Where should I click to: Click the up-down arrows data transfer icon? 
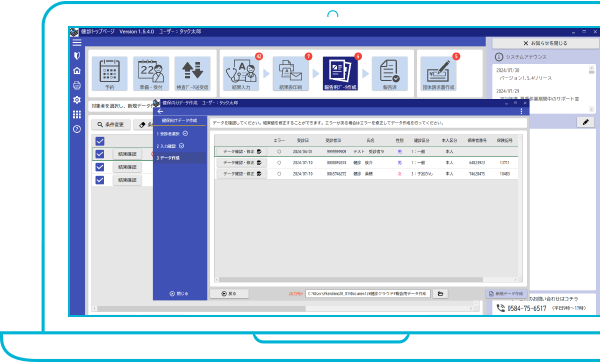[192, 73]
